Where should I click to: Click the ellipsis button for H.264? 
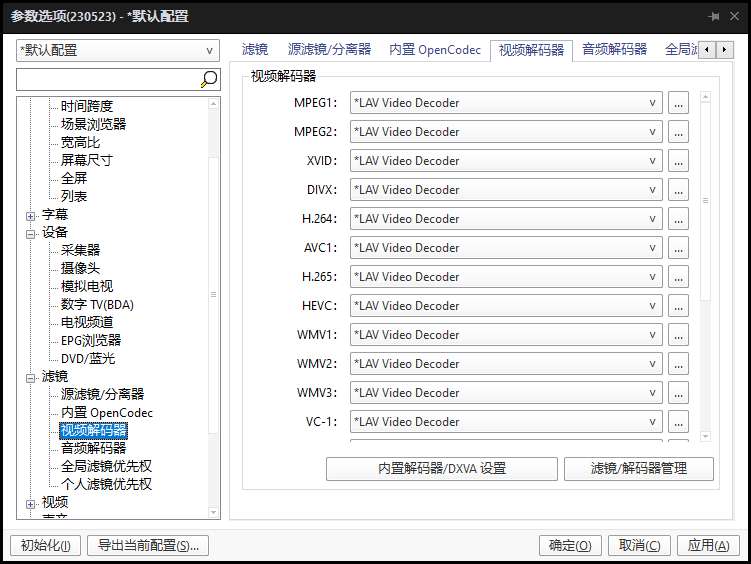[x=678, y=219]
